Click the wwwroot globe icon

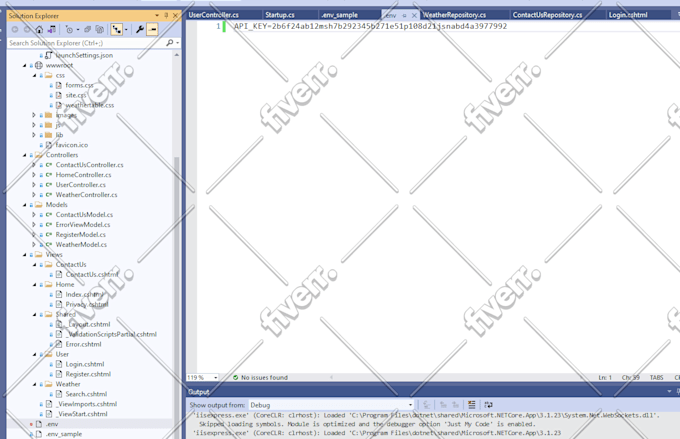39,66
